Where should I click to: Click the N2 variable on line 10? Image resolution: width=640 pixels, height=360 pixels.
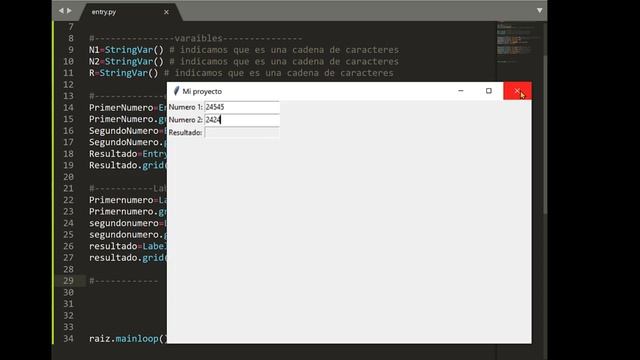94,61
